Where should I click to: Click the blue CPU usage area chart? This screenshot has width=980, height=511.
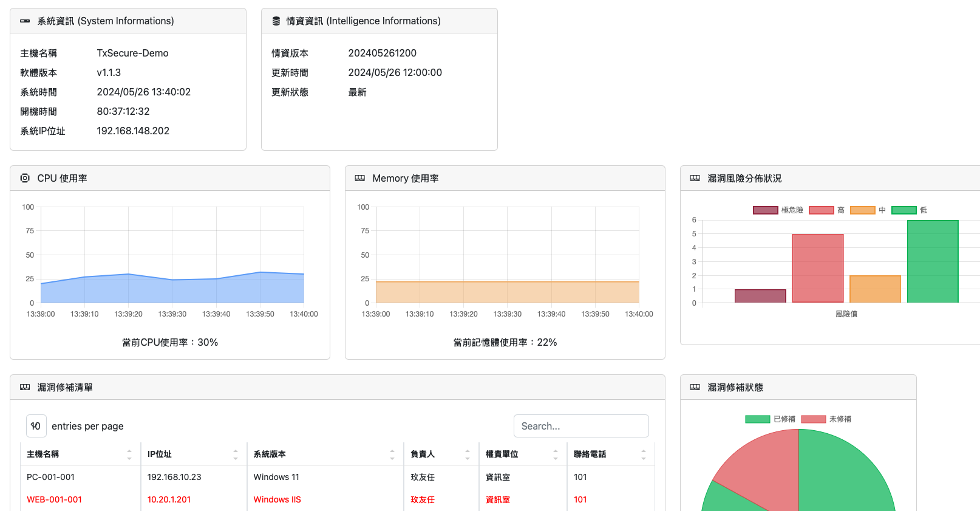(172, 290)
